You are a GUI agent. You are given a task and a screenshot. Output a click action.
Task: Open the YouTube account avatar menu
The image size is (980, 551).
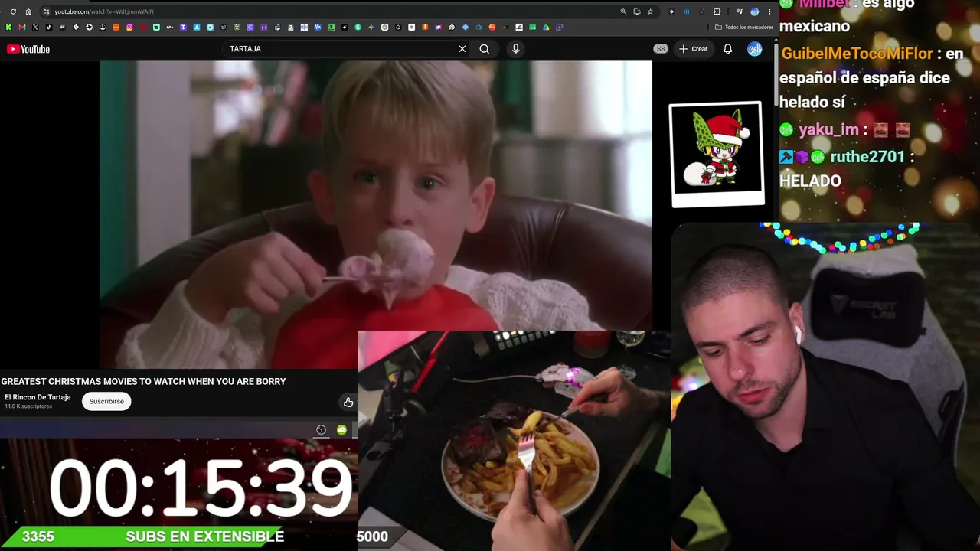[755, 49]
